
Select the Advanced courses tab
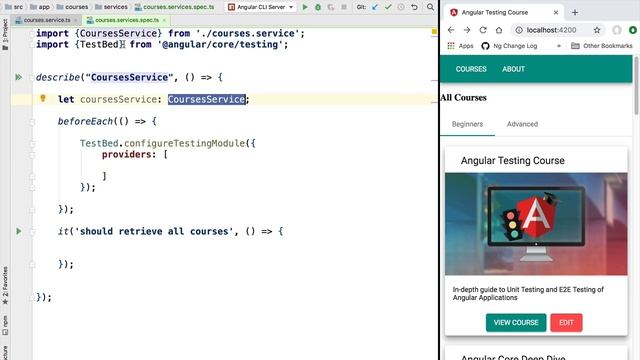point(522,124)
